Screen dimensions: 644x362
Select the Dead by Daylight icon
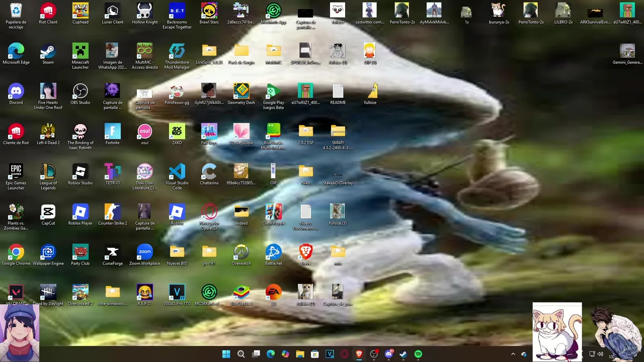(x=48, y=295)
